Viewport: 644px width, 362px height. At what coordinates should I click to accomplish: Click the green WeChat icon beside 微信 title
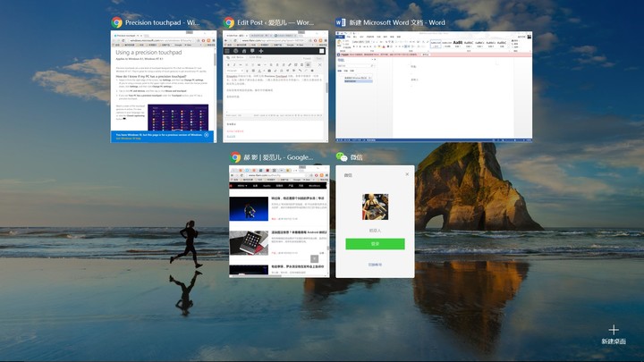pos(341,157)
